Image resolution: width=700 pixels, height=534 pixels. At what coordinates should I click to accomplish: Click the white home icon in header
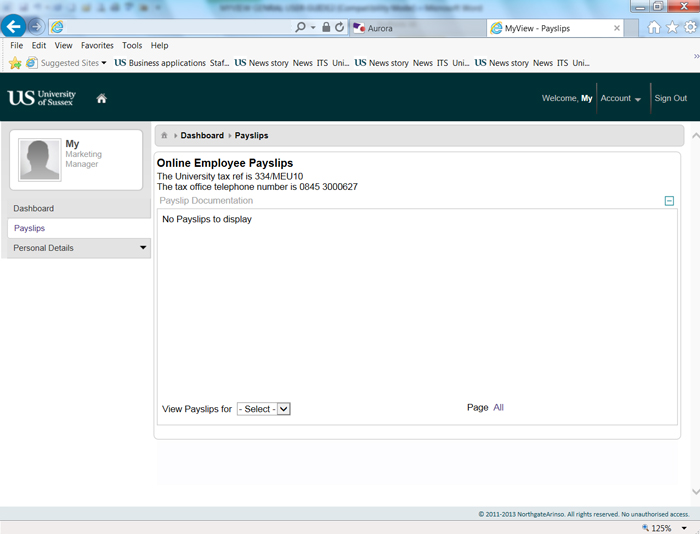102,98
